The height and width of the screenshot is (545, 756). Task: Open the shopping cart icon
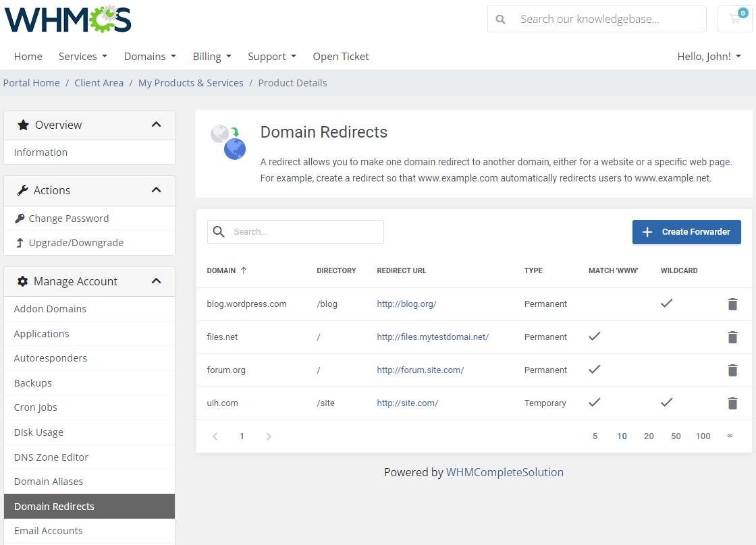click(735, 19)
